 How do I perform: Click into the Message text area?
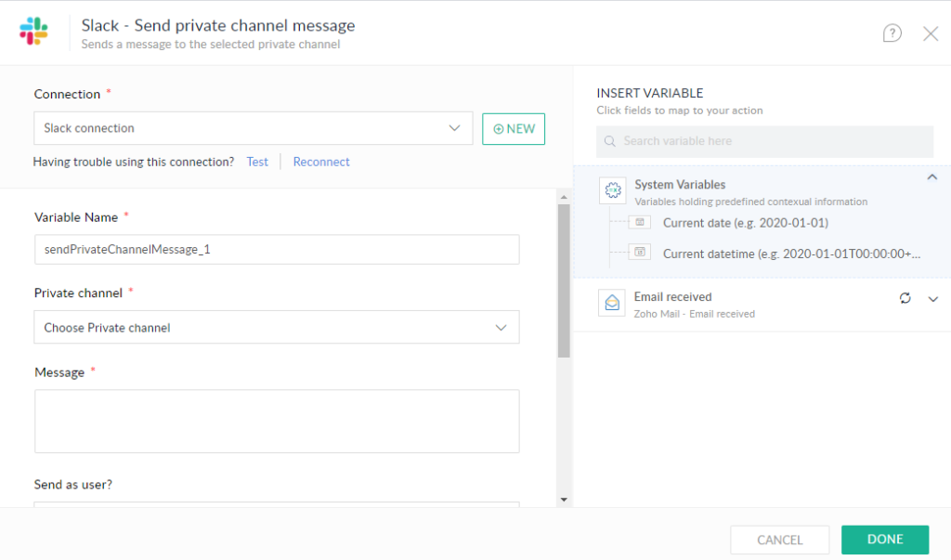[x=277, y=421]
